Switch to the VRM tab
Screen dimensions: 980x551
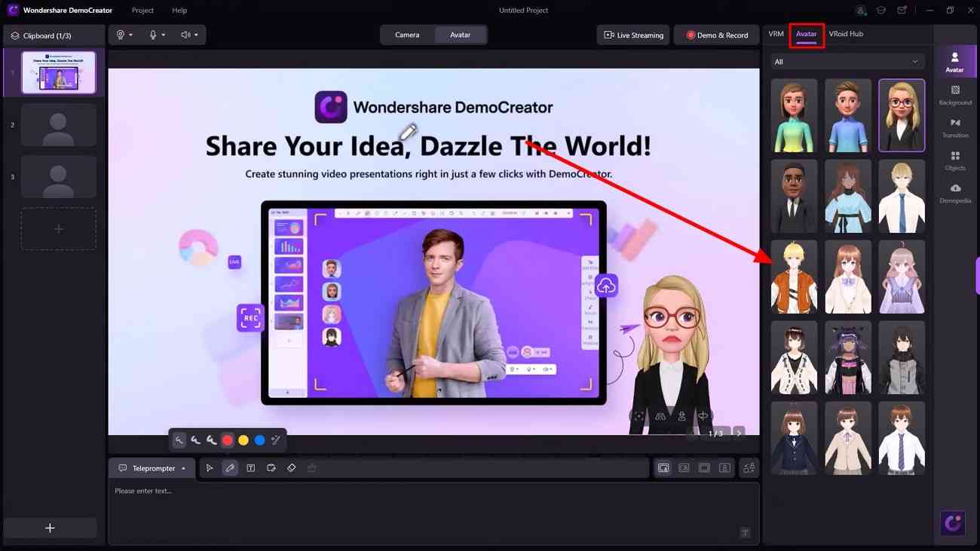click(x=776, y=34)
